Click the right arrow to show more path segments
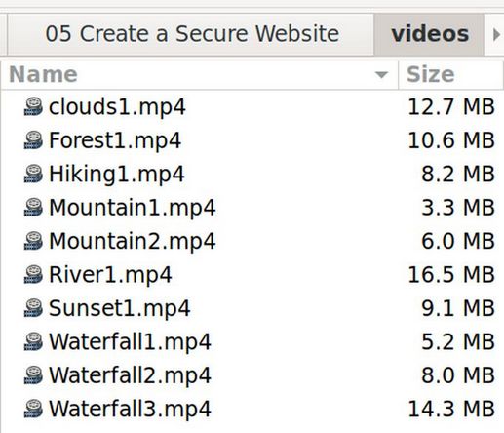 pyautogui.click(x=496, y=34)
